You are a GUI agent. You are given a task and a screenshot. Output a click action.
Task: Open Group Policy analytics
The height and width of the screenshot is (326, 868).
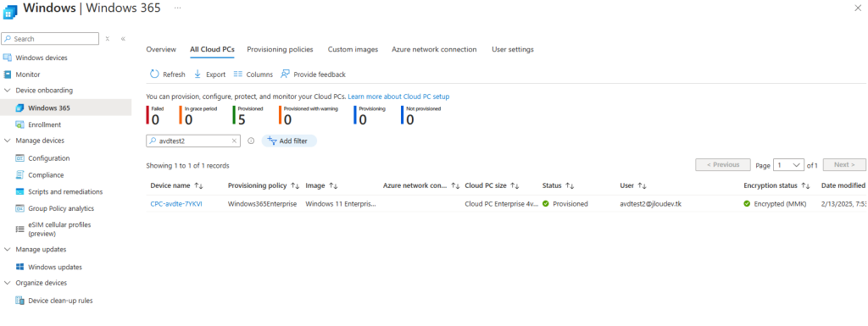(61, 208)
